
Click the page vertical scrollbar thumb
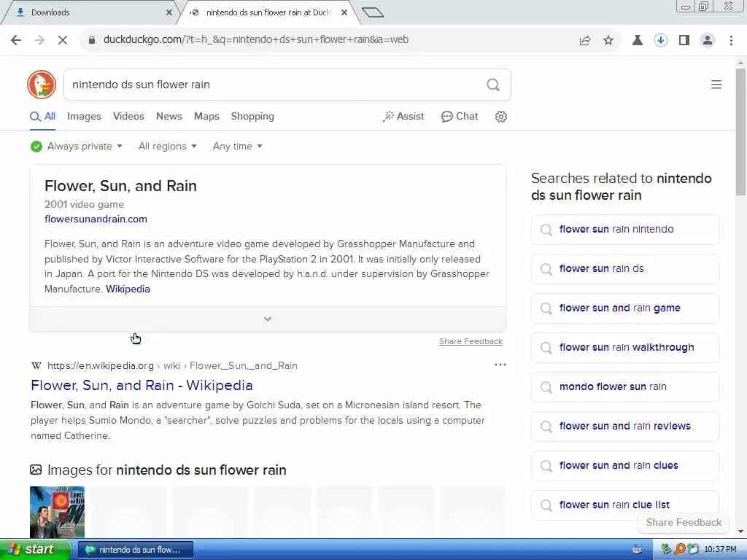(x=740, y=132)
